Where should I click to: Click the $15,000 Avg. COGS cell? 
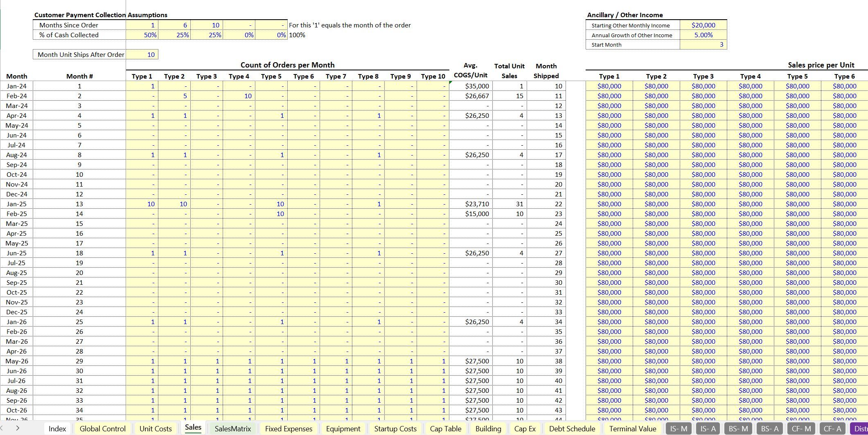click(471, 214)
